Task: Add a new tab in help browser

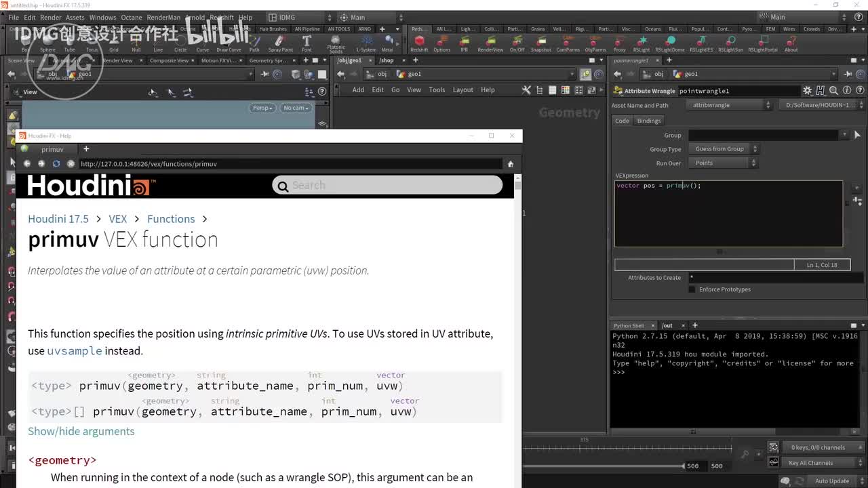Action: coord(86,149)
